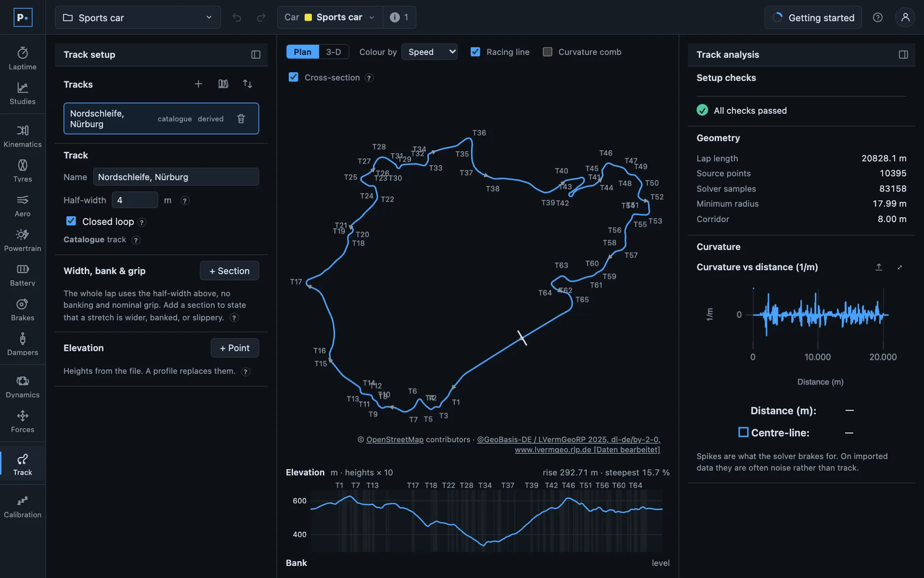Edit the Half-width input field

[x=135, y=200]
